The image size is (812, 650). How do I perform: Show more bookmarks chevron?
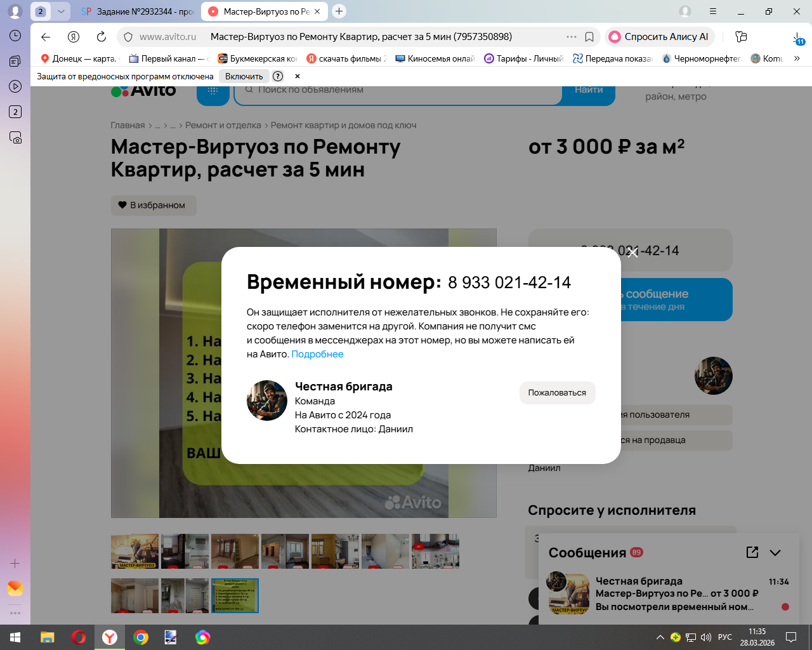[797, 58]
